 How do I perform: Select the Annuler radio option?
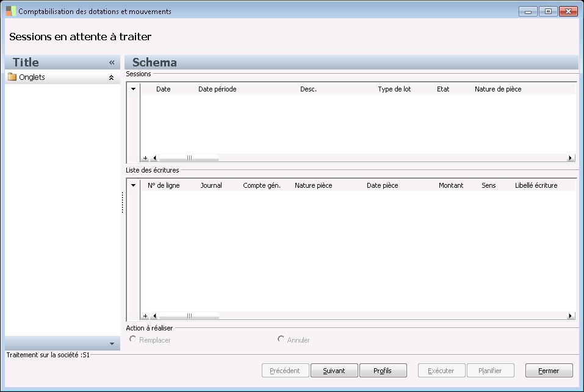pyautogui.click(x=281, y=339)
